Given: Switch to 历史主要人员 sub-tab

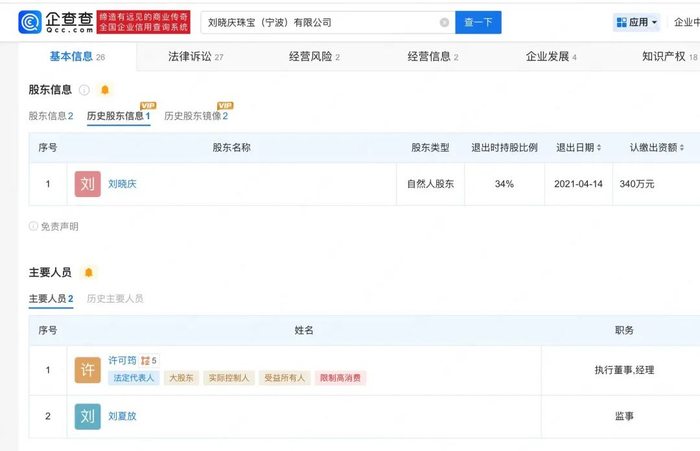Looking at the screenshot, I should [x=115, y=298].
